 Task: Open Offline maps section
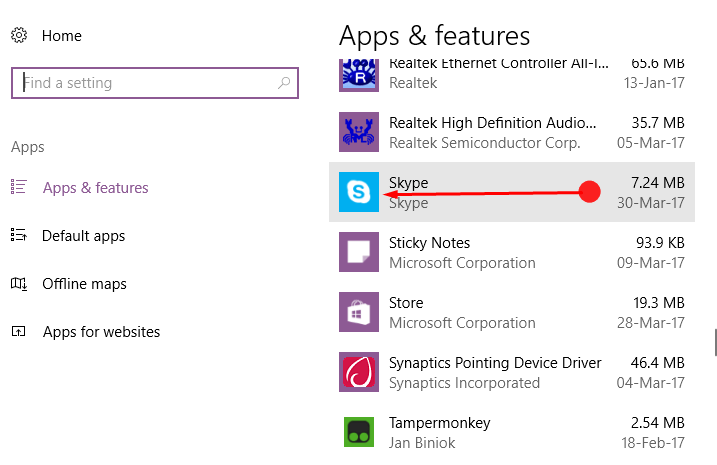pos(84,284)
